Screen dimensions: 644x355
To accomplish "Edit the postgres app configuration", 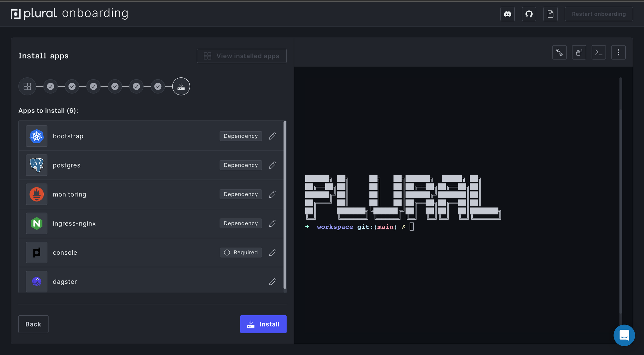I will pos(273,165).
